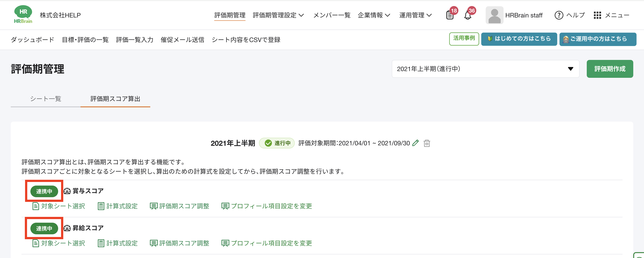Click the clipboard task list icon
644x258 pixels.
point(450,15)
